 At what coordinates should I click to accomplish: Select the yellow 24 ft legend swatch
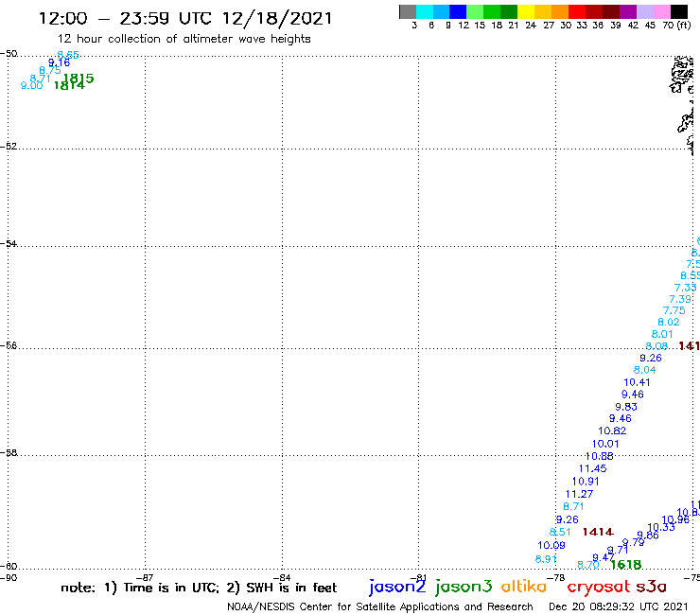click(x=526, y=11)
